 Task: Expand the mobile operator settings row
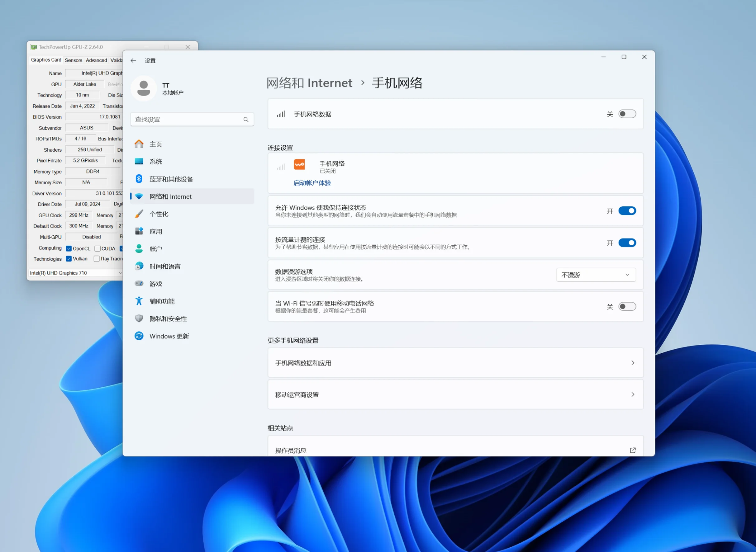click(x=455, y=395)
